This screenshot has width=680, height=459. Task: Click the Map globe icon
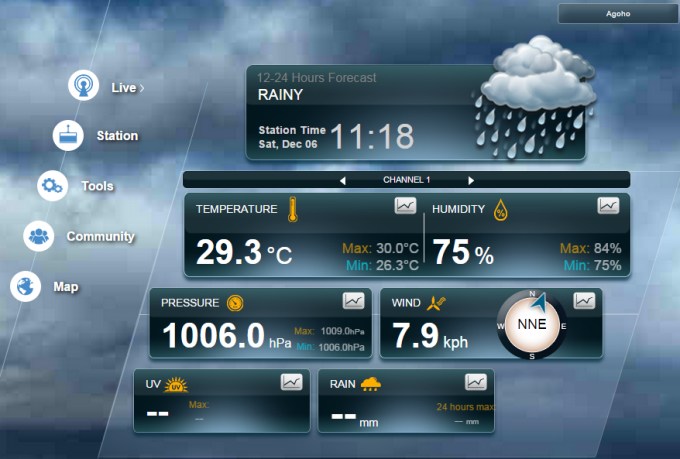coord(25,287)
